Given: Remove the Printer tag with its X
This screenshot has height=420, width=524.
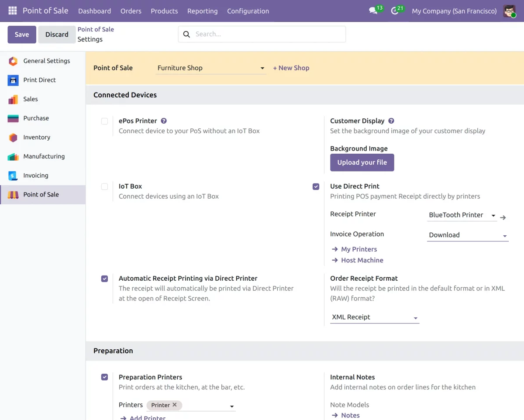Looking at the screenshot, I should (175, 405).
